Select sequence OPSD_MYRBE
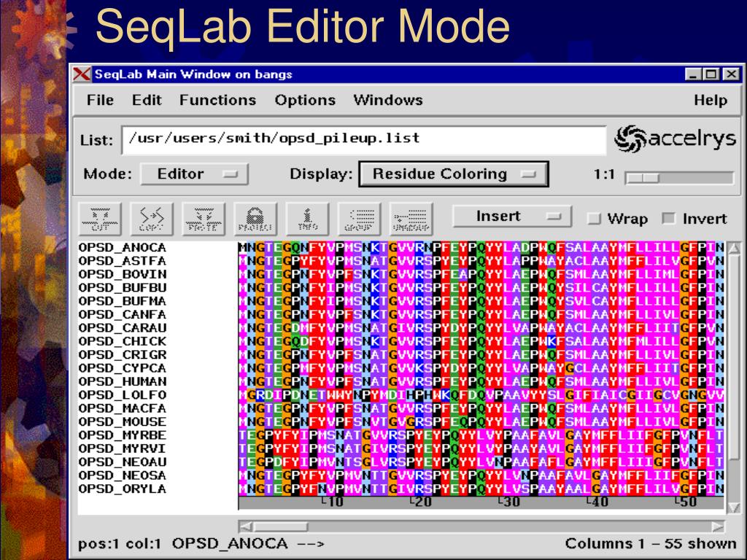Screen dimensions: 747x560 123,435
